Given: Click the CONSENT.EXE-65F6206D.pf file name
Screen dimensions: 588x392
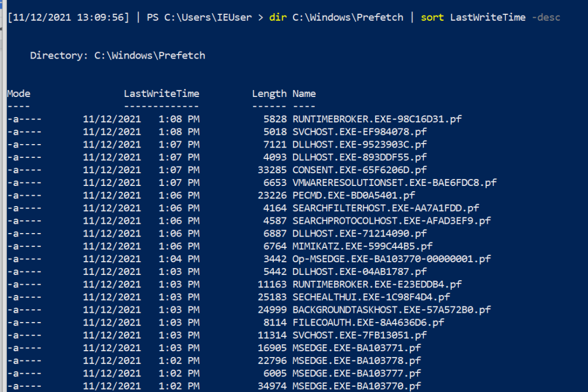Looking at the screenshot, I should pos(359,170).
